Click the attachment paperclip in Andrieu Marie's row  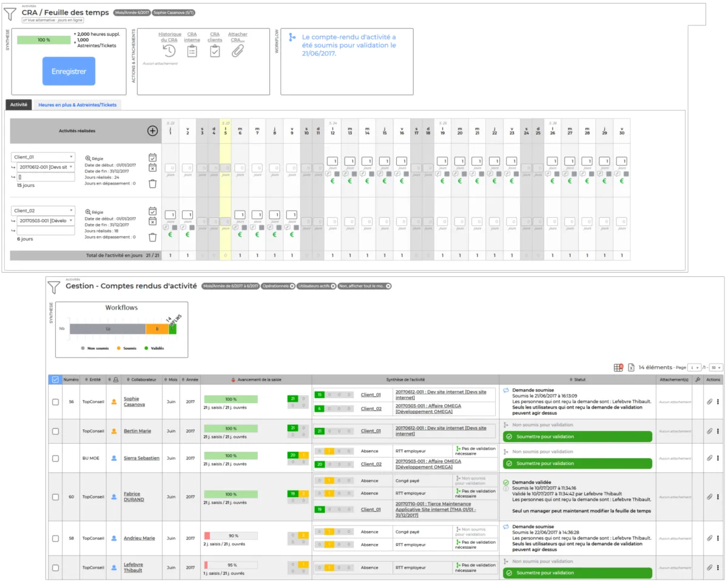coord(709,538)
